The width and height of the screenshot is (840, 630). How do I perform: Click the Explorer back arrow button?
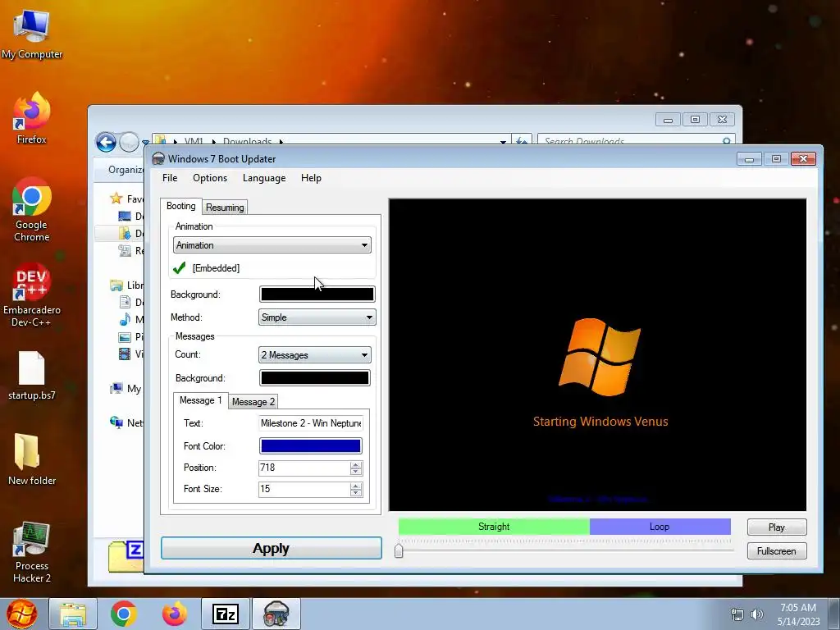(106, 142)
